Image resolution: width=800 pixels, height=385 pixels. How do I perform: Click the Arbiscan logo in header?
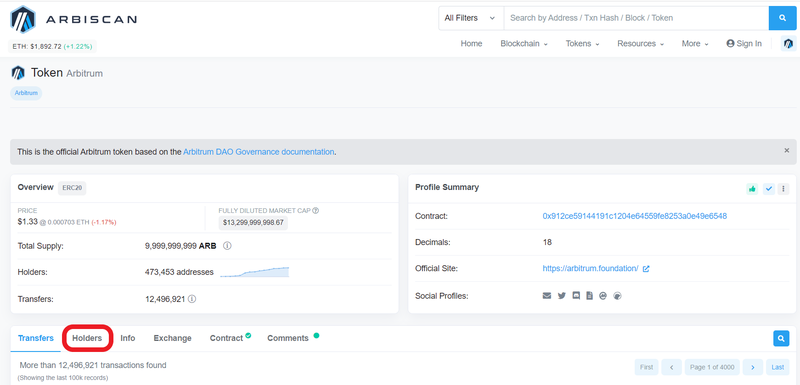73,20
